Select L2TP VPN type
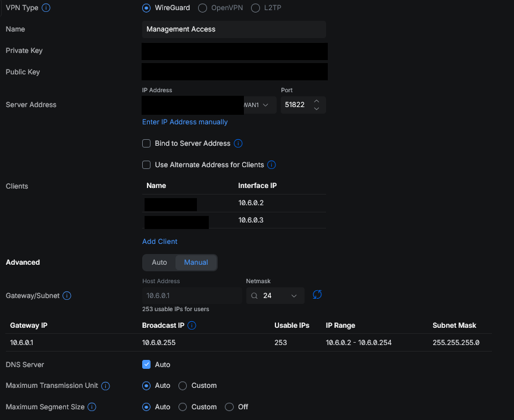This screenshot has width=514, height=420. pyautogui.click(x=255, y=8)
